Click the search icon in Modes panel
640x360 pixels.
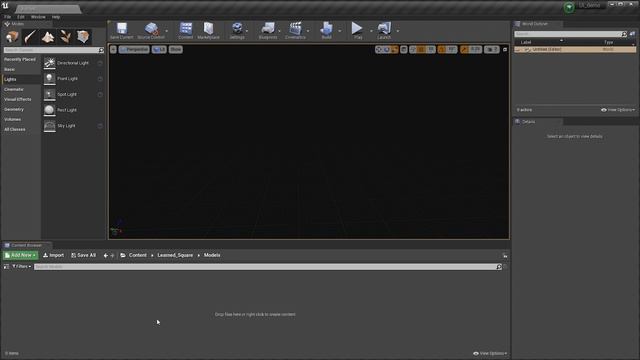(x=101, y=50)
